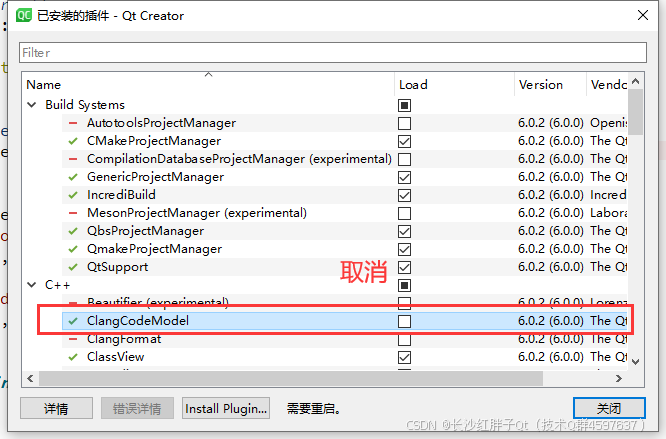Click the vertical scrollbar down arrow
Image resolution: width=666 pixels, height=439 pixels.
[635, 362]
